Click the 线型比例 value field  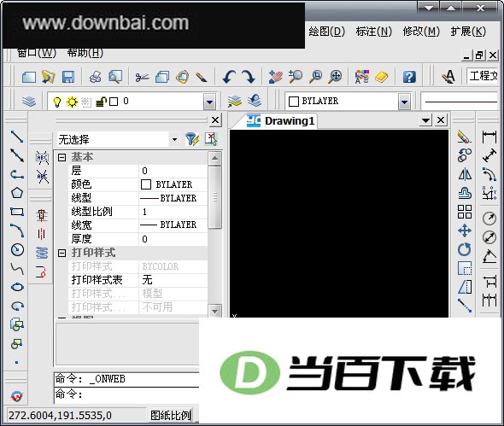coord(173,212)
